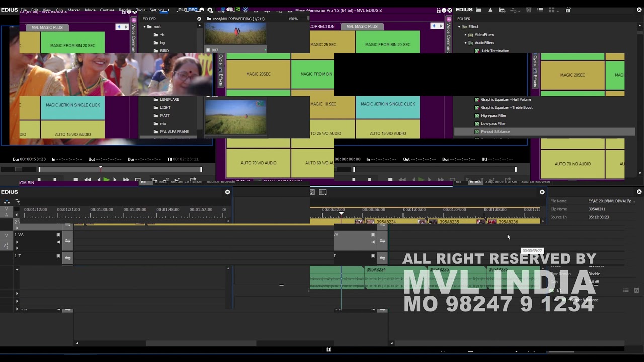Open the vertical Voice Command tab beside bin

tap(133, 35)
